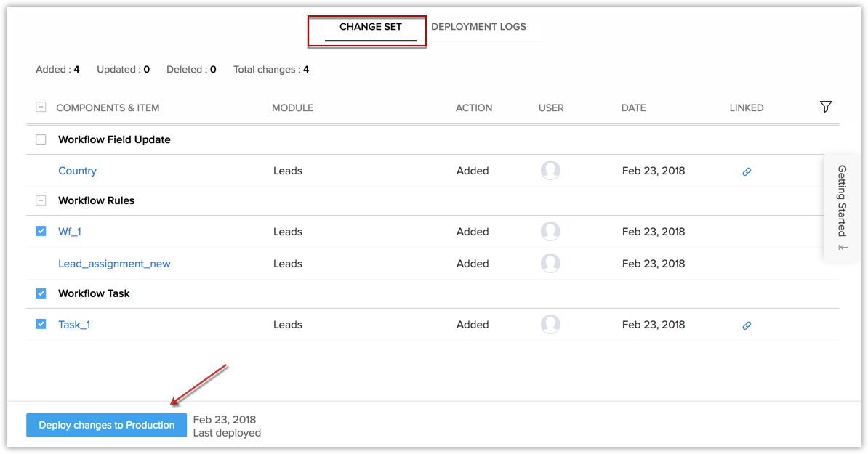
Task: Open the Country field update link
Action: (x=77, y=171)
